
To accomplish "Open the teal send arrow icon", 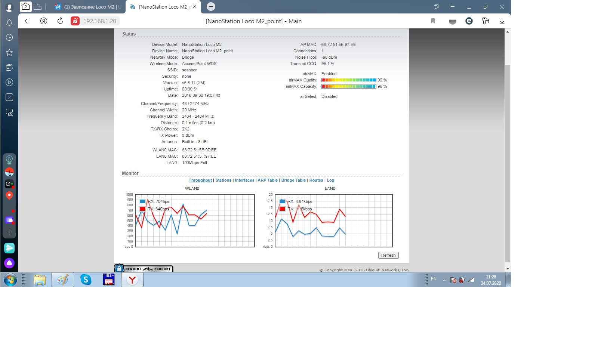I will [9, 248].
